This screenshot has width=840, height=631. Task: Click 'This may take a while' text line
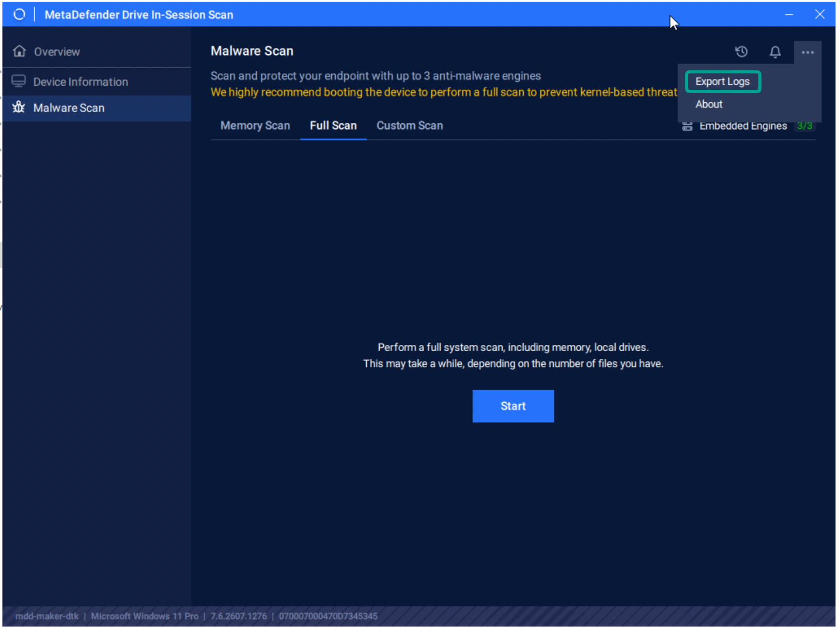point(513,364)
